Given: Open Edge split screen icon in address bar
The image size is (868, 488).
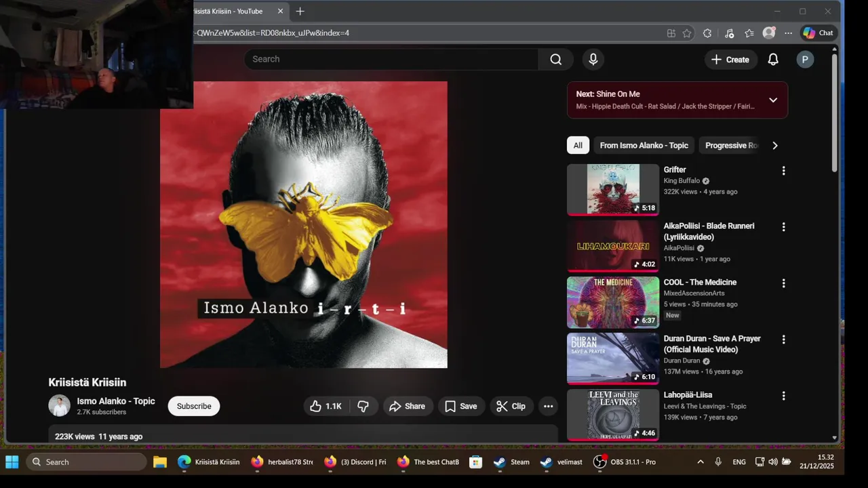Looking at the screenshot, I should click(671, 33).
